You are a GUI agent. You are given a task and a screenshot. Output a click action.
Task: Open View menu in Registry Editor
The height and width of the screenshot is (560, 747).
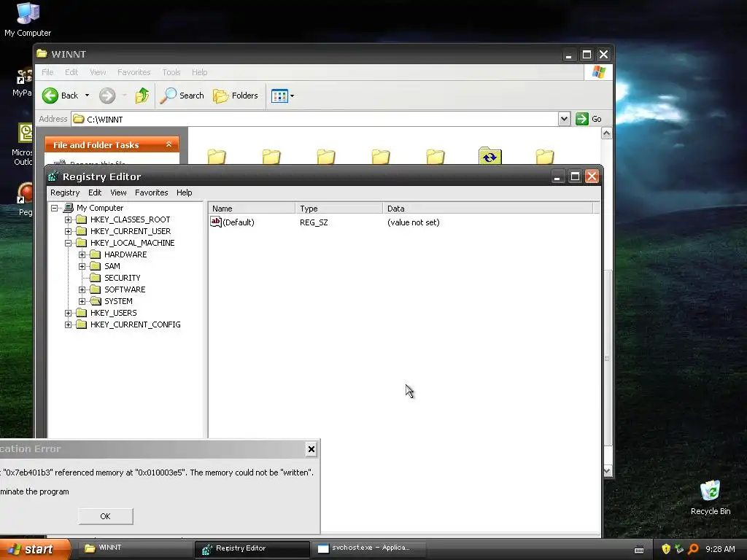point(118,192)
